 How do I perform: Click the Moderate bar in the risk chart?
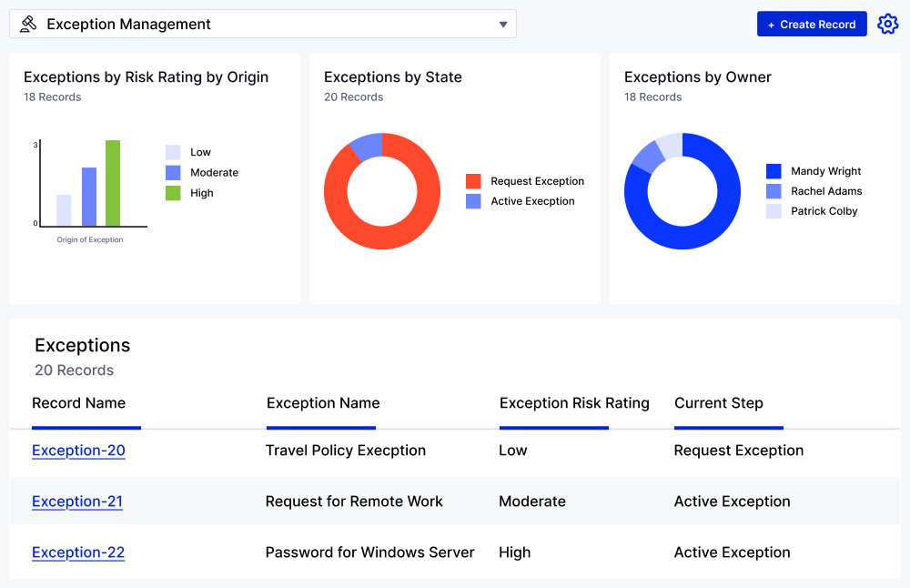[88, 193]
